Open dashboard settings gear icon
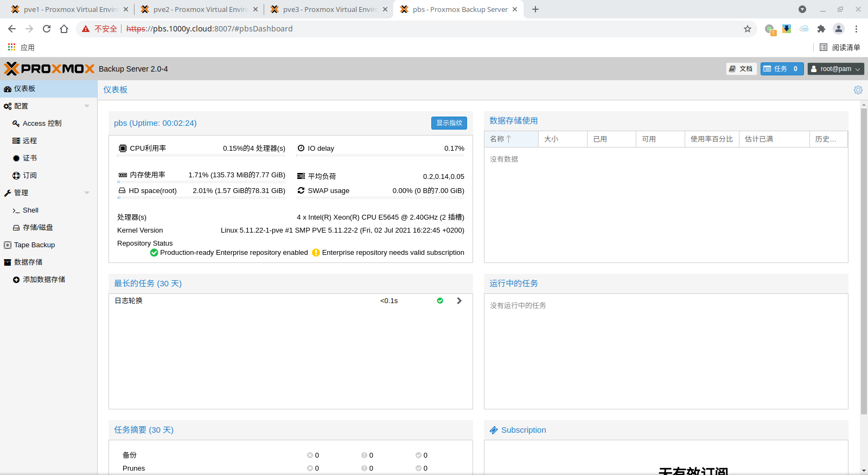Screen dimensions: 868x475 click(x=858, y=90)
